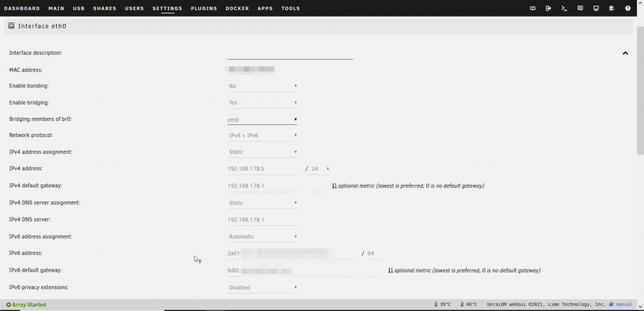This screenshot has height=311, width=644.
Task: Open the Docker tab
Action: 237,8
